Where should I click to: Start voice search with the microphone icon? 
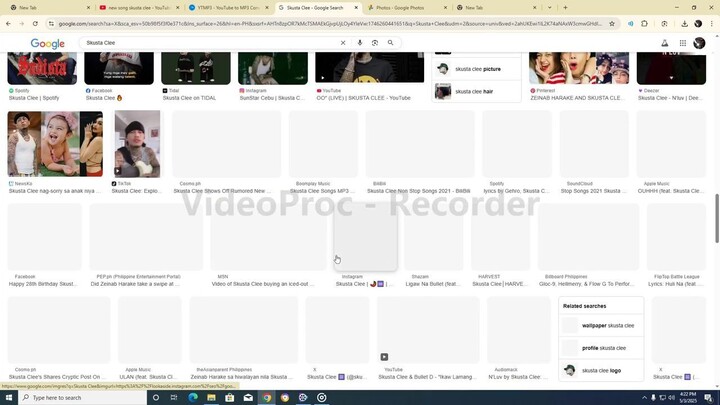click(360, 43)
